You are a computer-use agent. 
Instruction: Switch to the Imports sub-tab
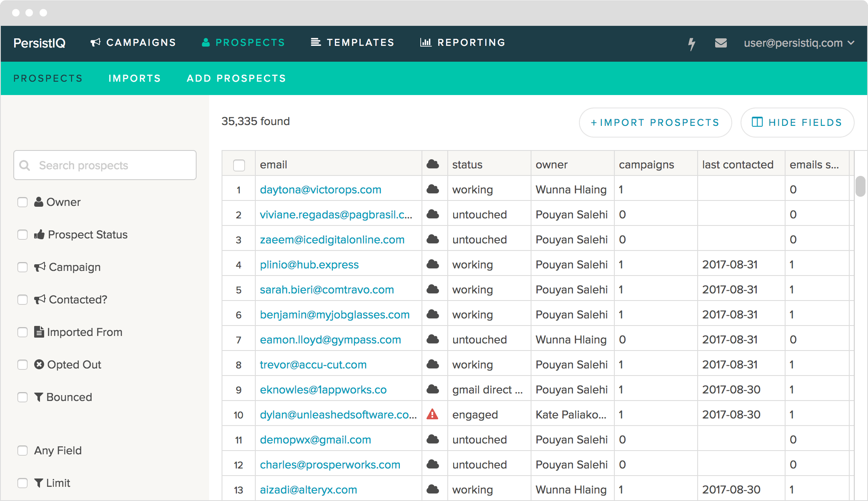click(135, 78)
